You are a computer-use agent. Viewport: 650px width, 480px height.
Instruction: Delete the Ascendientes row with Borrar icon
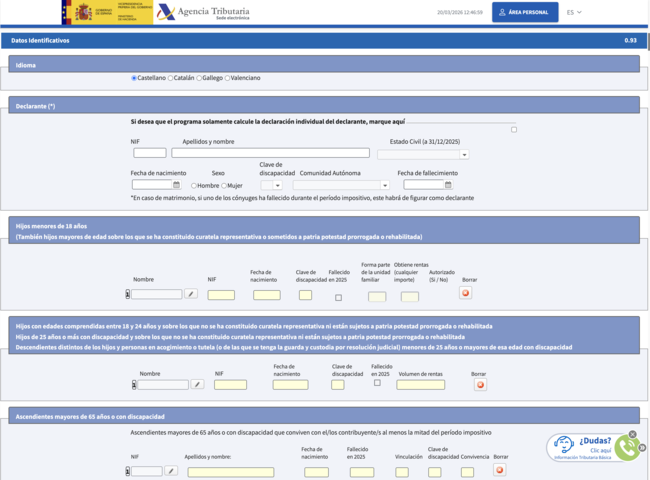[500, 470]
